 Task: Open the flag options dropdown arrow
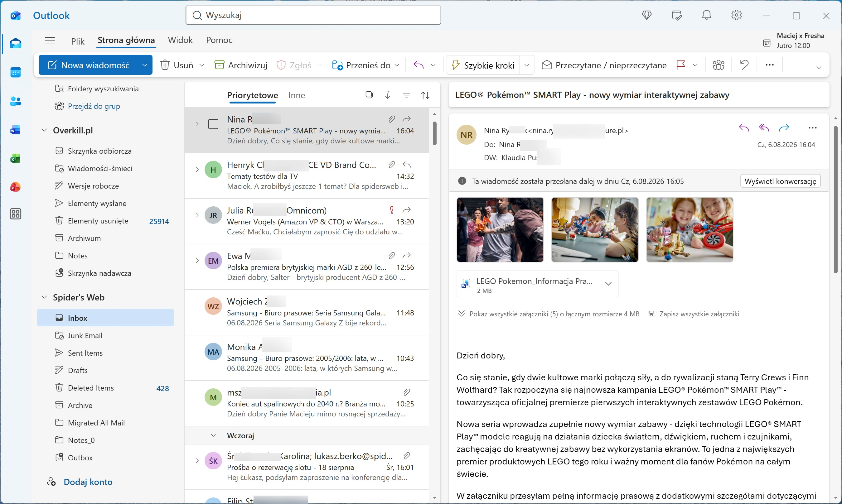(695, 65)
